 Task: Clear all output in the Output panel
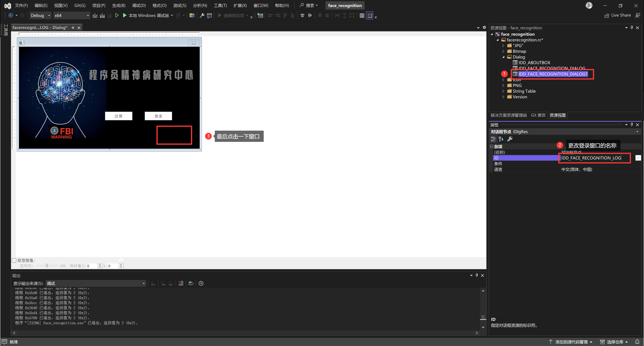pyautogui.click(x=181, y=283)
